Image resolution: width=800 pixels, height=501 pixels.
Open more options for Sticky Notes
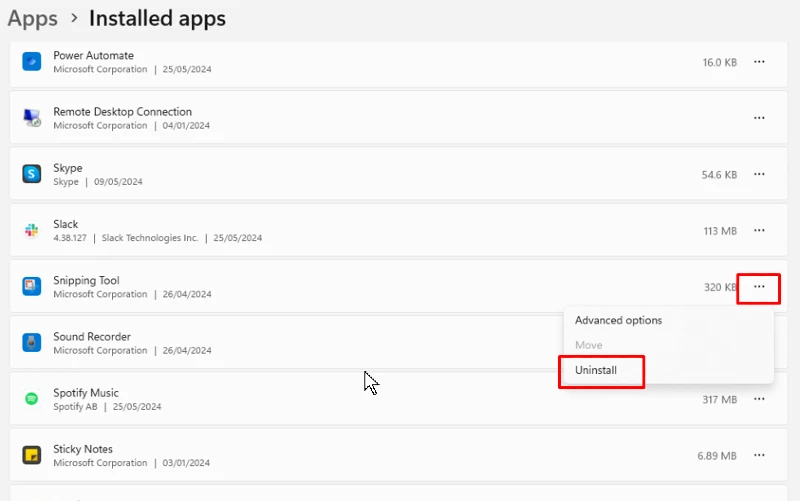[759, 455]
